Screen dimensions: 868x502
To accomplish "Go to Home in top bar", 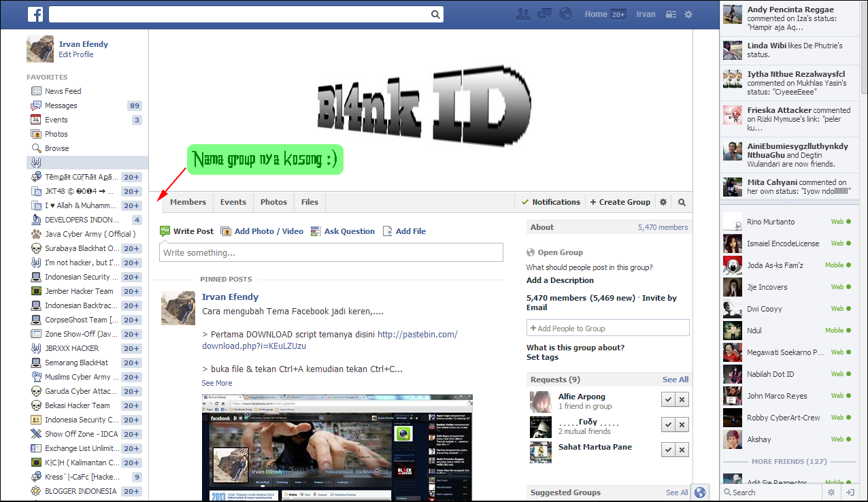I will 596,14.
